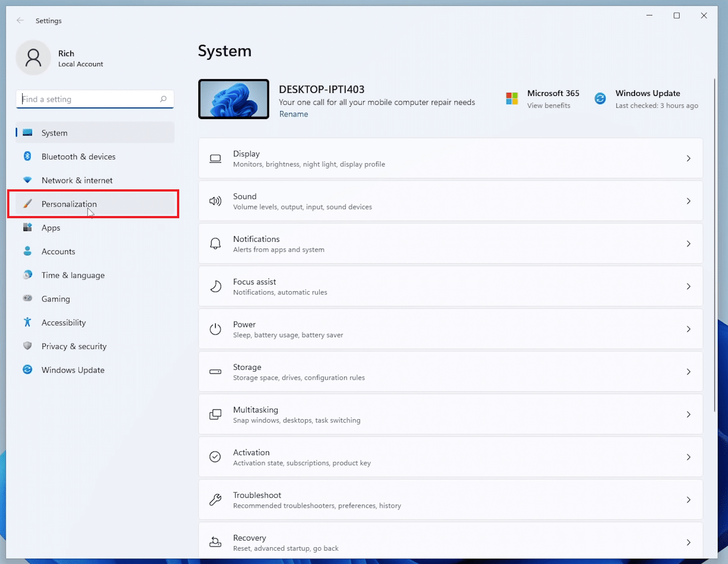Screen dimensions: 728x564
Task: Click the user profile avatar icon
Action: pyautogui.click(x=33, y=58)
